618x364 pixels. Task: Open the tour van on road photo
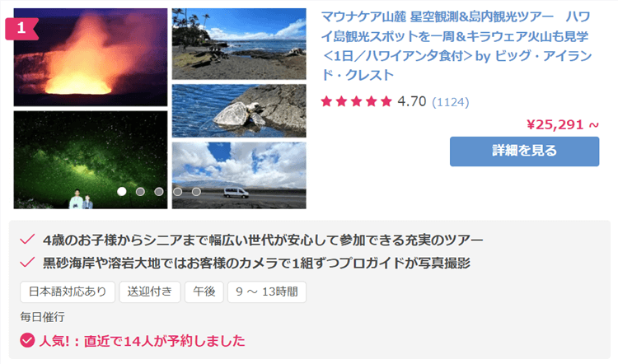239,175
